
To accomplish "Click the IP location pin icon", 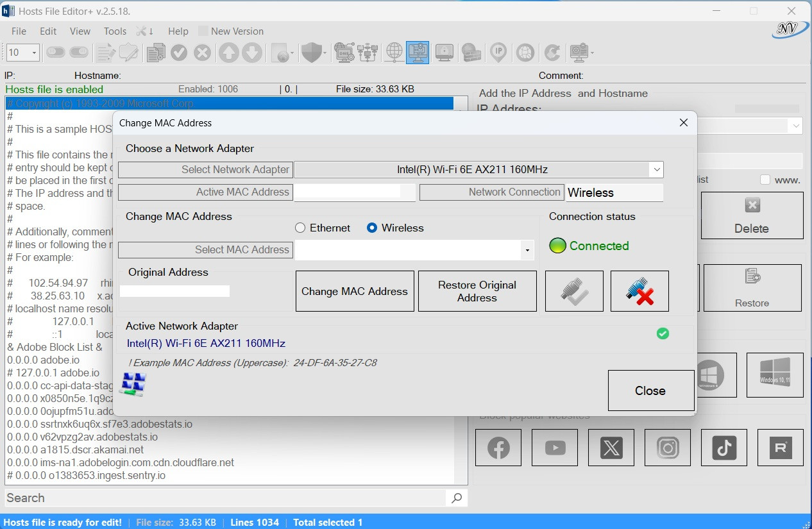I will [x=498, y=53].
